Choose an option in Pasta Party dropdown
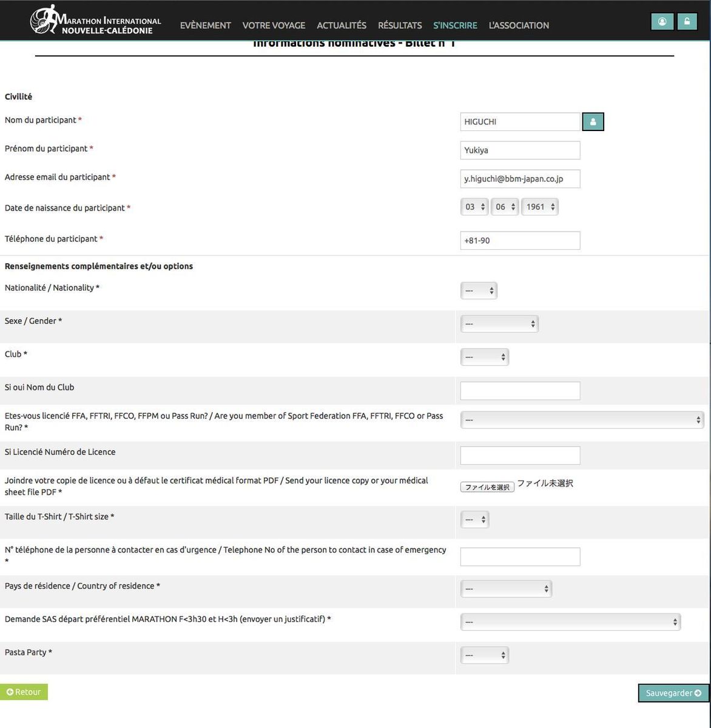The image size is (711, 728). tap(484, 655)
